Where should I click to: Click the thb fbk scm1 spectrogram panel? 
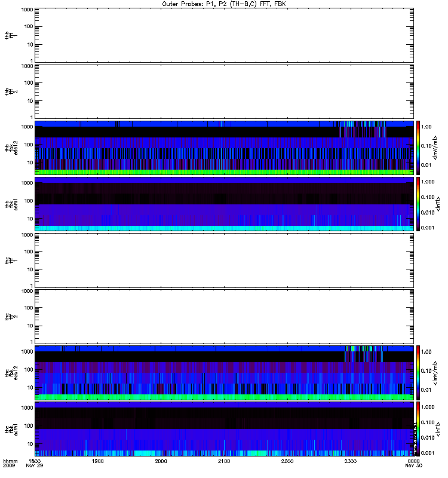point(224,204)
